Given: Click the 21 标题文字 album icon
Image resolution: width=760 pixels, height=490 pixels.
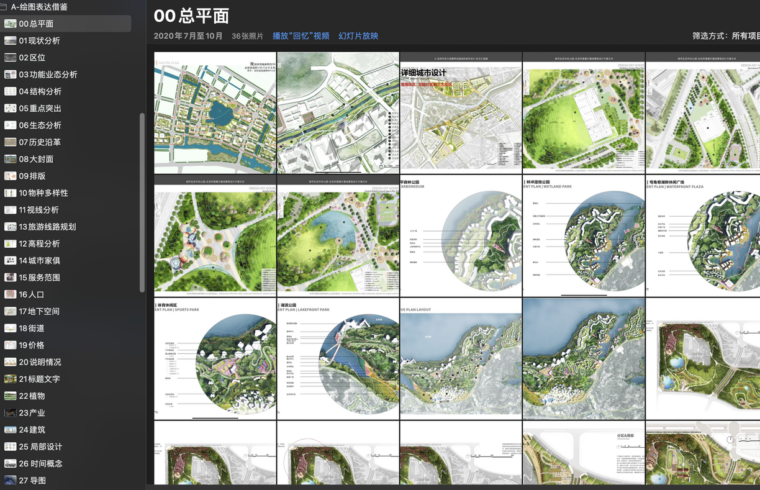Looking at the screenshot, I should click(10, 379).
